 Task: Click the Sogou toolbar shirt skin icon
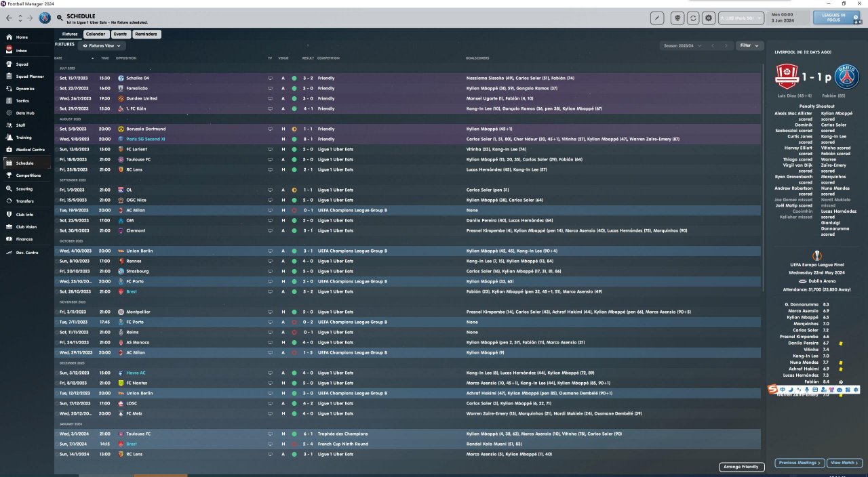[831, 390]
